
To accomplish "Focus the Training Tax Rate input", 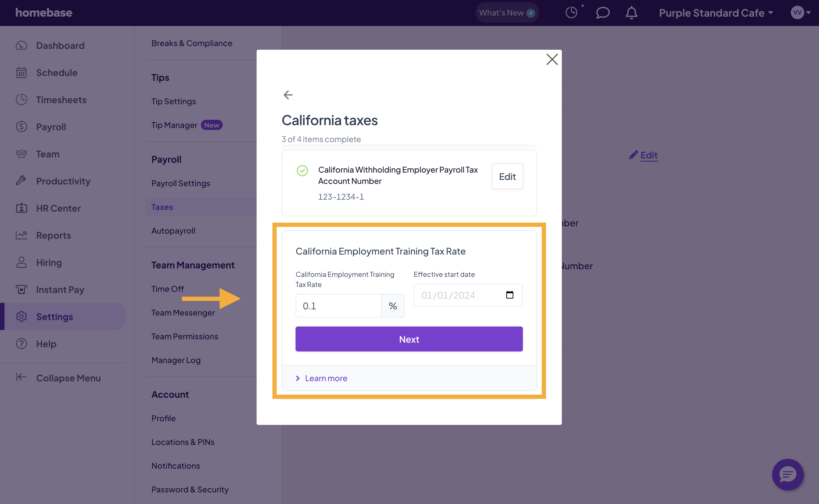I will click(339, 306).
